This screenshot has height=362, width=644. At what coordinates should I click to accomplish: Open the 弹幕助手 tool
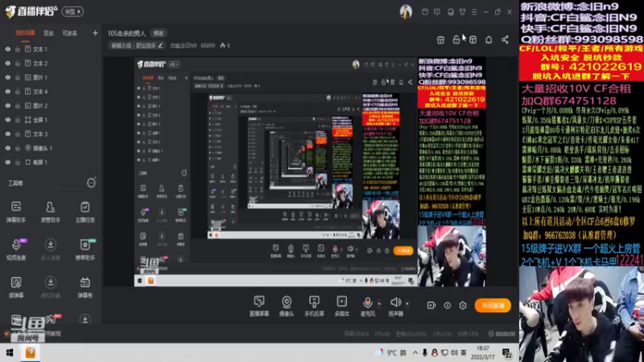click(16, 212)
